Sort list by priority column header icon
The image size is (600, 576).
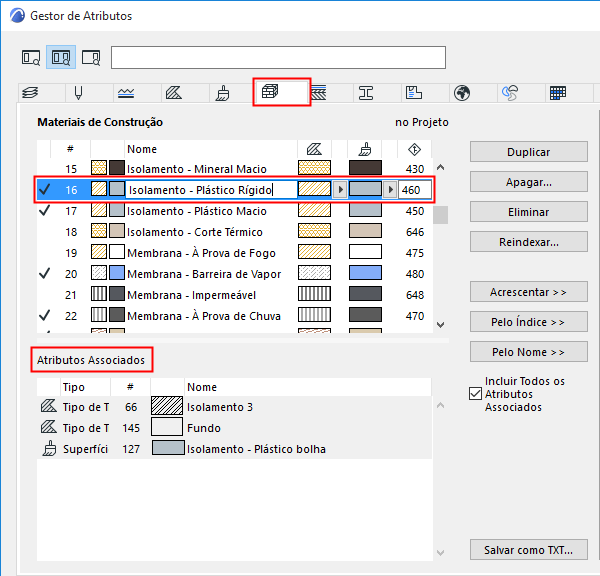[x=414, y=149]
